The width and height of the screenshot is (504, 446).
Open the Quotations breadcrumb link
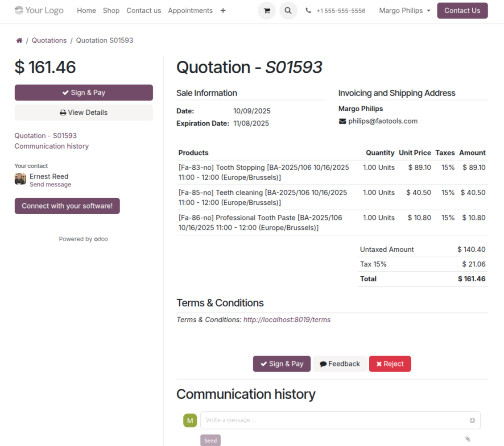[x=49, y=41]
